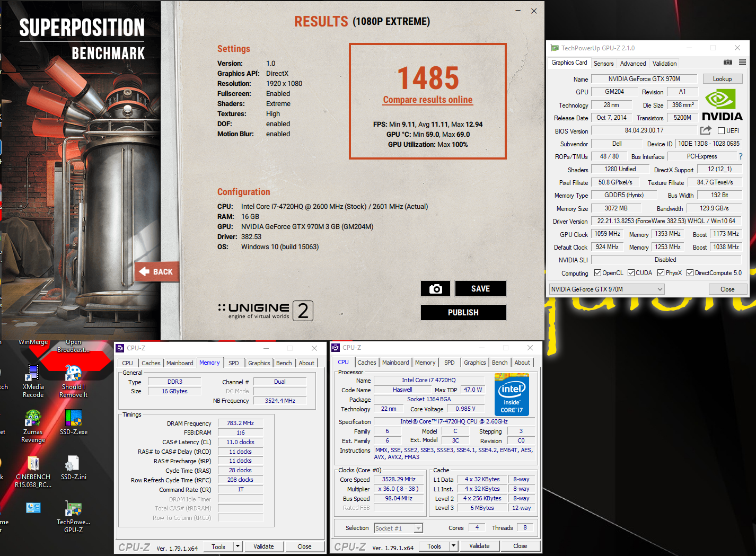Click Validate in the CPU-Z CPU window

[479, 546]
